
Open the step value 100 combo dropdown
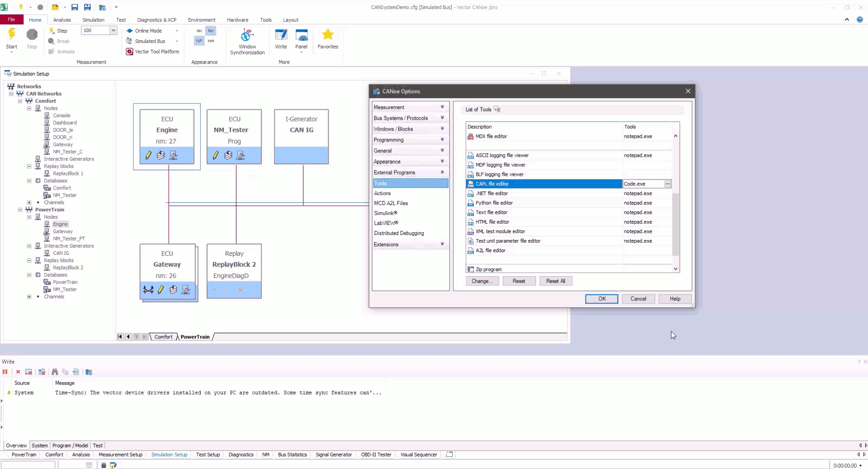pos(113,30)
